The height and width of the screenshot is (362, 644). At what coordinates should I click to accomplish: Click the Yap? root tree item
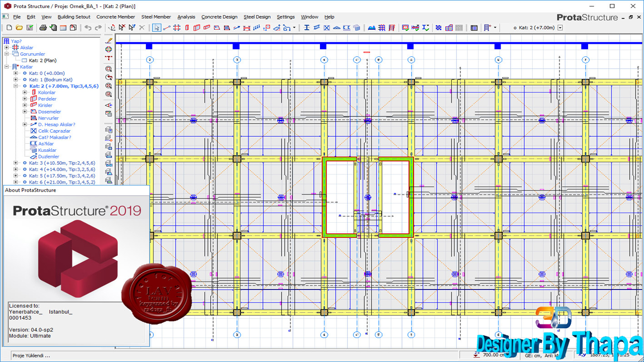(x=17, y=41)
